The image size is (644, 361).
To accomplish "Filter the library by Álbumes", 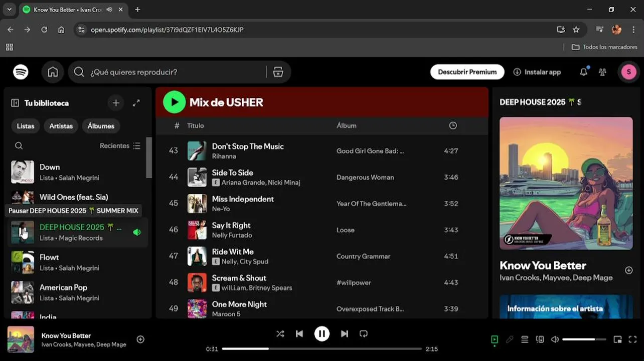I will click(x=101, y=126).
